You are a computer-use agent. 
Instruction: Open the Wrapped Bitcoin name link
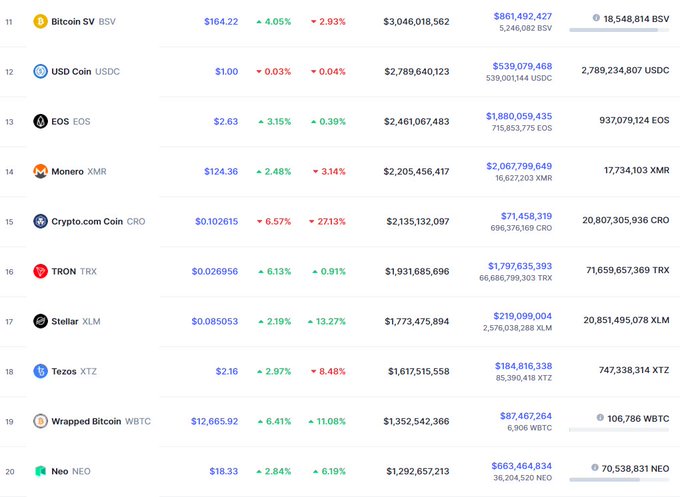coord(86,421)
